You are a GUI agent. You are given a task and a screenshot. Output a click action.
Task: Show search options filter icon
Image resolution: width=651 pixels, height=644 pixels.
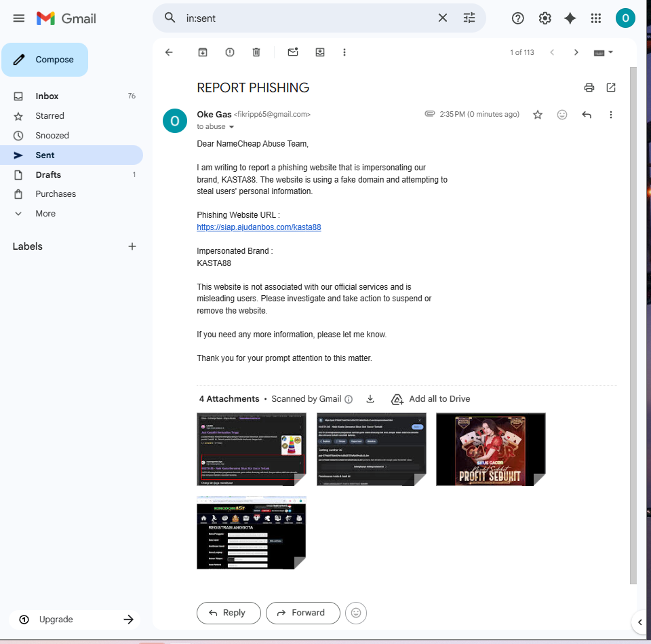(469, 18)
